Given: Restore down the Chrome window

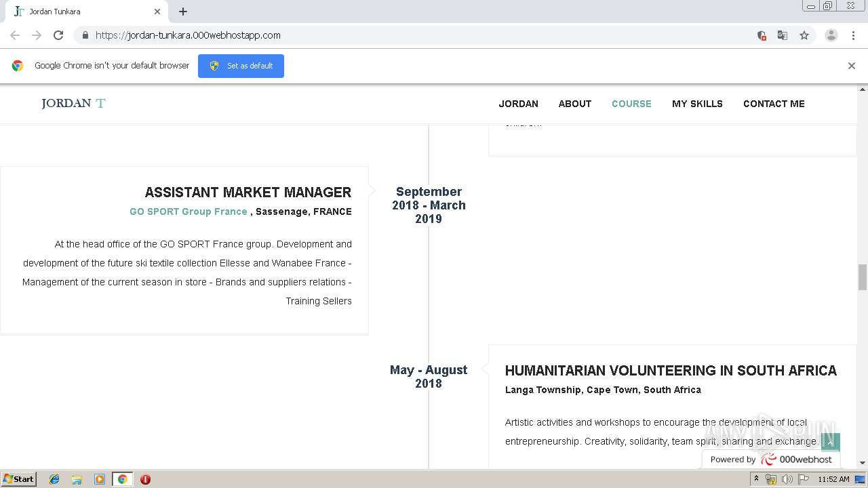Looking at the screenshot, I should pyautogui.click(x=828, y=6).
